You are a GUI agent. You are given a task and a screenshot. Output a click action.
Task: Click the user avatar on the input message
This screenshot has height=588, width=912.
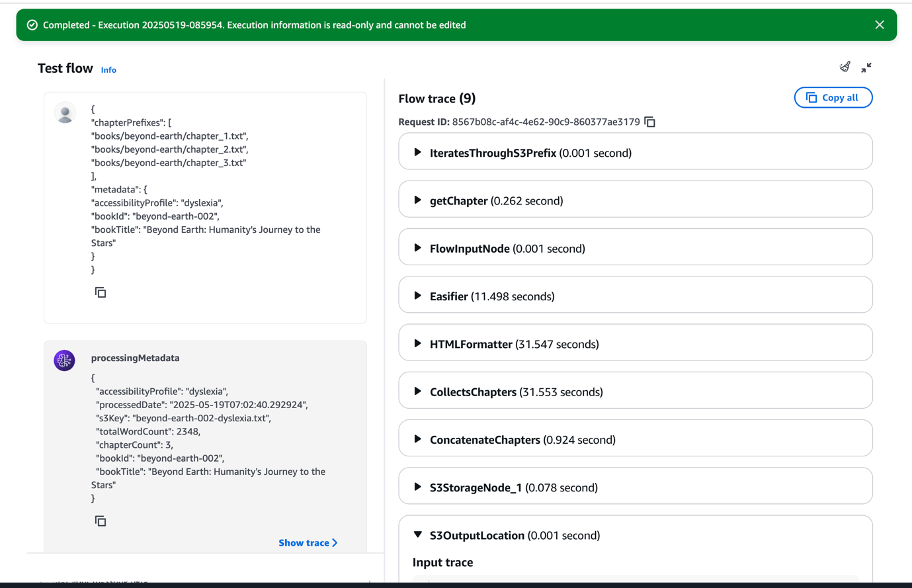[64, 112]
